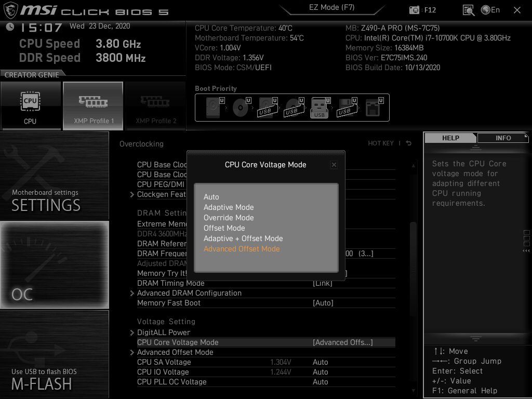
Task: Select the Extreme Memory row
Action: (162, 224)
